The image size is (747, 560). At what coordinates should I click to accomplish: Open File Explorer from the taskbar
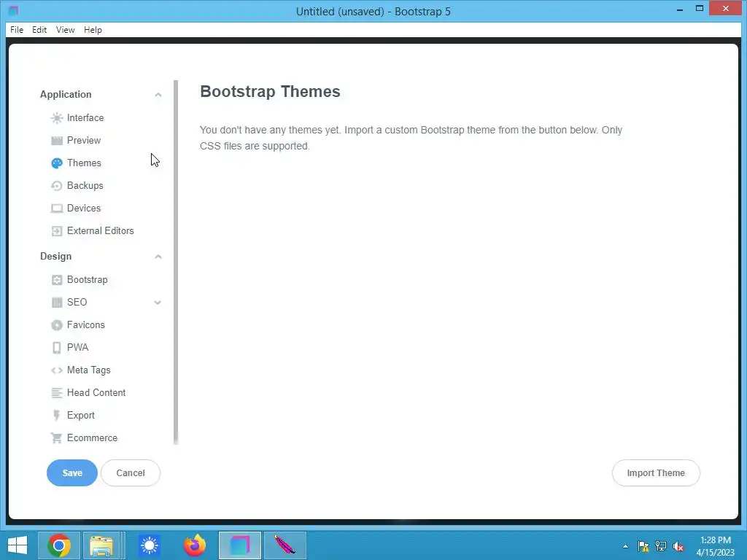click(101, 545)
